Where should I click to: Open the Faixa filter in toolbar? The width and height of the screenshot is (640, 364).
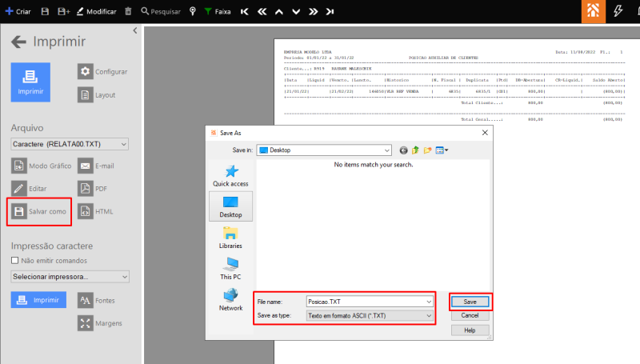[x=218, y=11]
